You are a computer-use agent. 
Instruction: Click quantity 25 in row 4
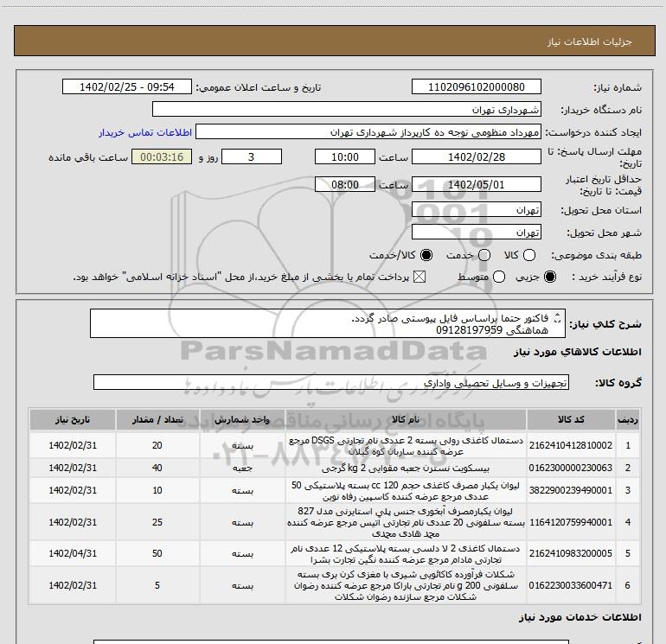[157, 522]
